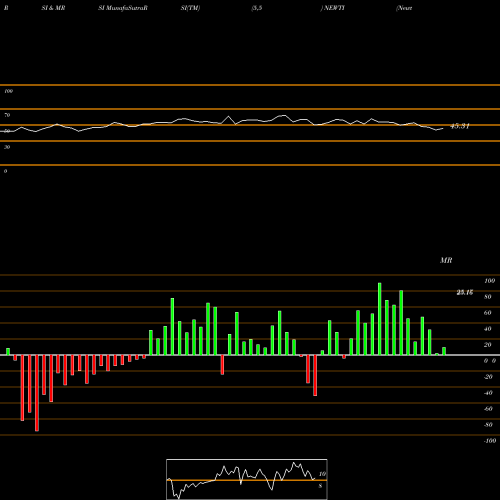Click the MR axis -100 label
Screen dimensions: 500x500
pyautogui.click(x=489, y=441)
